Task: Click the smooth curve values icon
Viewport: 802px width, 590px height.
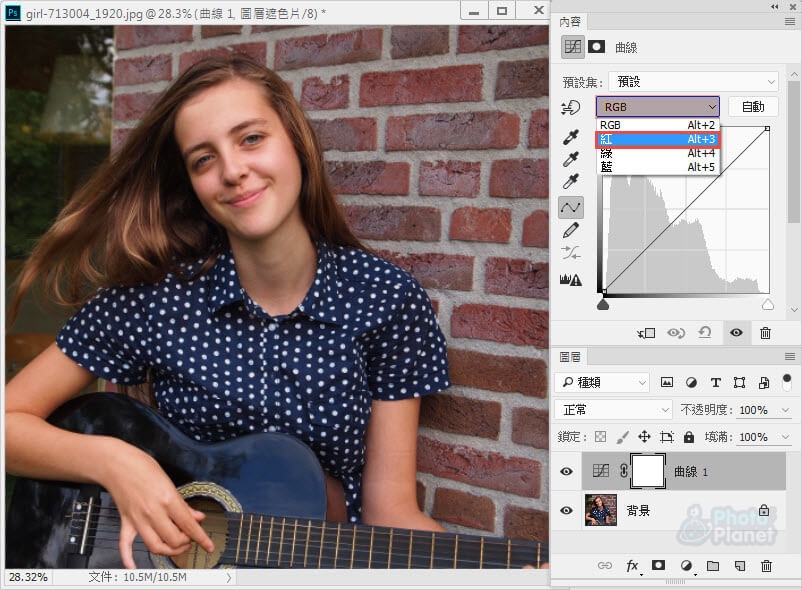Action: click(x=571, y=253)
